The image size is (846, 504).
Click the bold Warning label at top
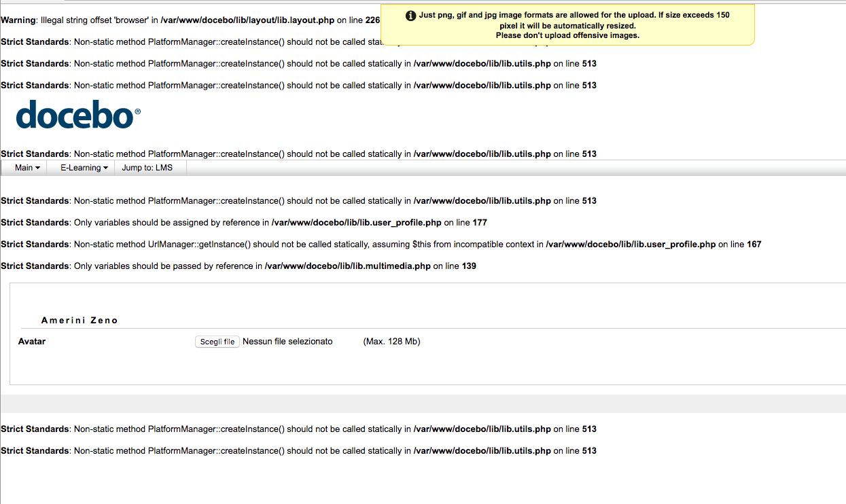pos(17,20)
